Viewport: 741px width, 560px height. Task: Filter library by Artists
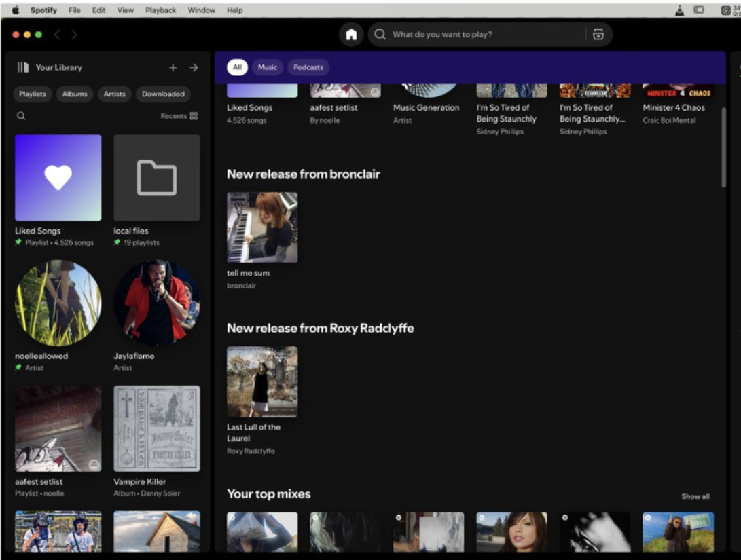(115, 94)
